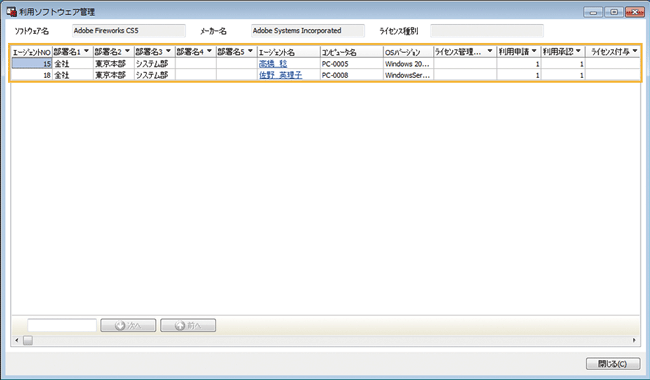This screenshot has height=380, width=650.
Task: Minimize the 利用ソフトウェア管理 window
Action: tap(593, 12)
